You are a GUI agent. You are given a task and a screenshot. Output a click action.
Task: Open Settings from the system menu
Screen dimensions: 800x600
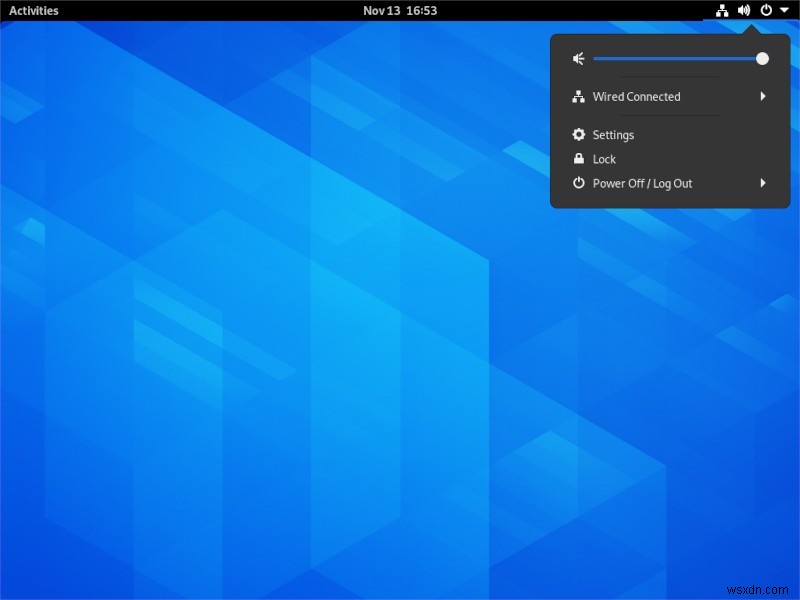pos(613,134)
